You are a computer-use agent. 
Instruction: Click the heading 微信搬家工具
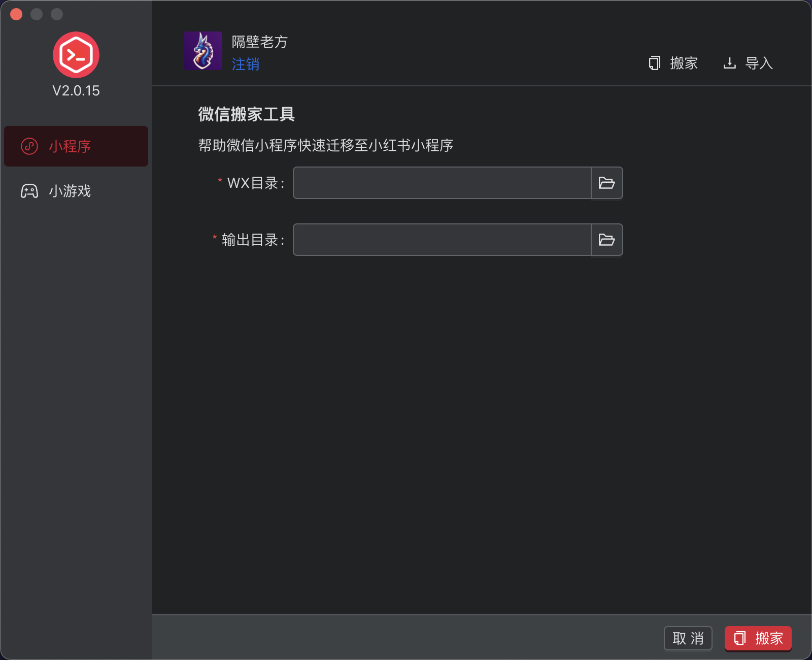247,114
